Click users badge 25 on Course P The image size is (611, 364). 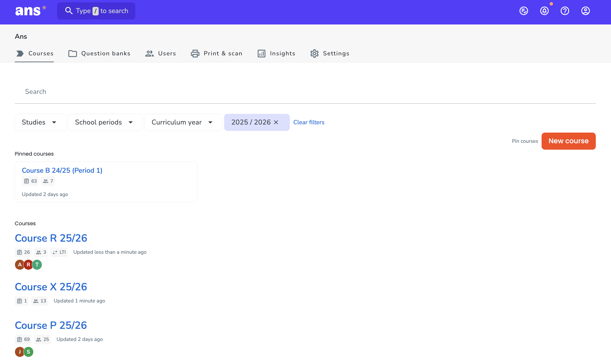(43, 340)
